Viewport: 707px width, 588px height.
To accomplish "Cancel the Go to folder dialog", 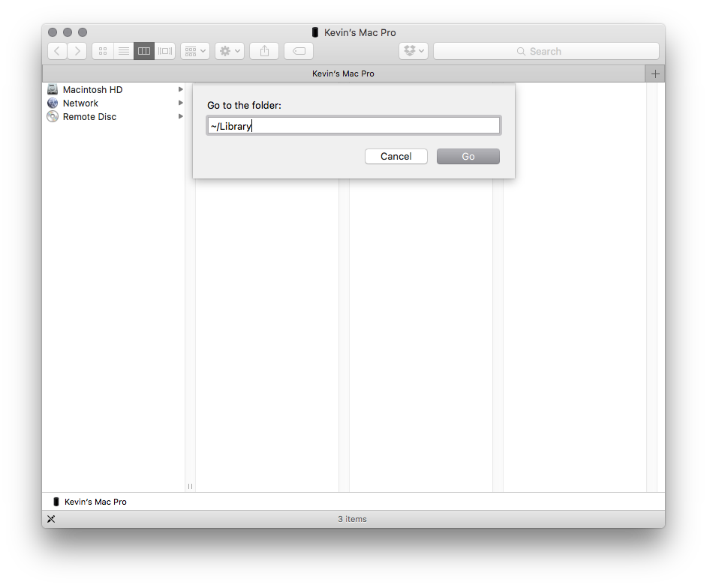I will (x=396, y=156).
